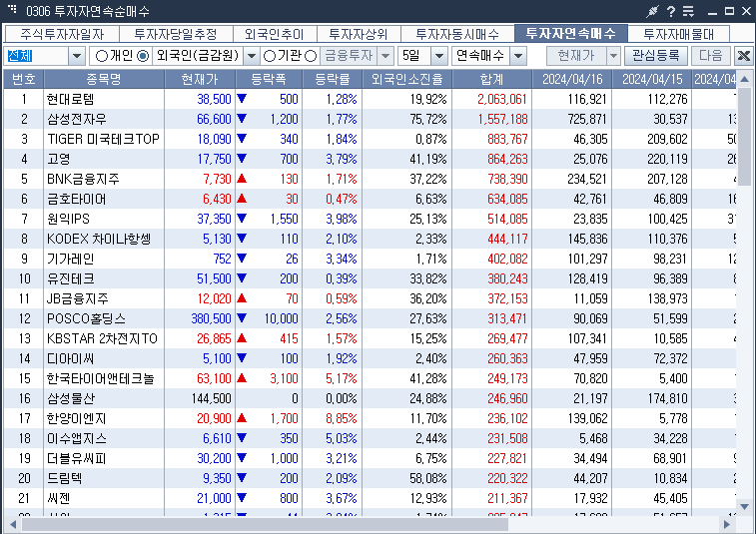Select the 금호타이어 stock name
756x534 pixels.
pos(77,199)
